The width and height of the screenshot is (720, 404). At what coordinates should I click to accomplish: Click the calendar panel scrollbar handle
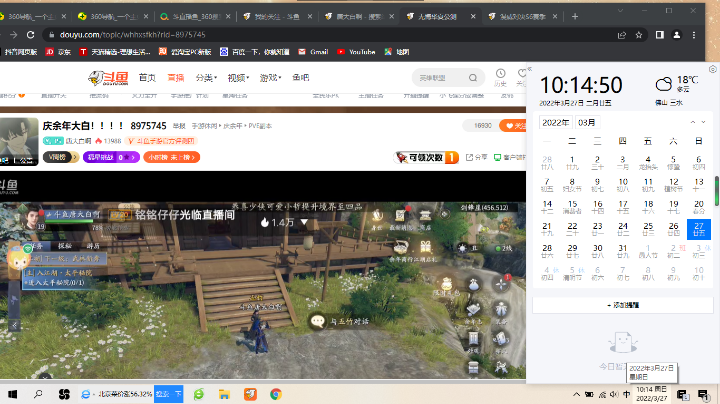716,191
